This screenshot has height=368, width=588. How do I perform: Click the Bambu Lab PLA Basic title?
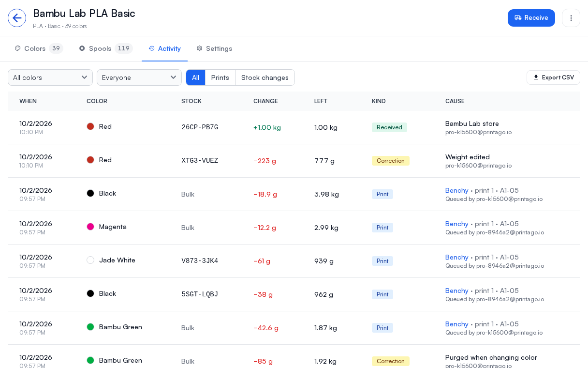click(84, 14)
